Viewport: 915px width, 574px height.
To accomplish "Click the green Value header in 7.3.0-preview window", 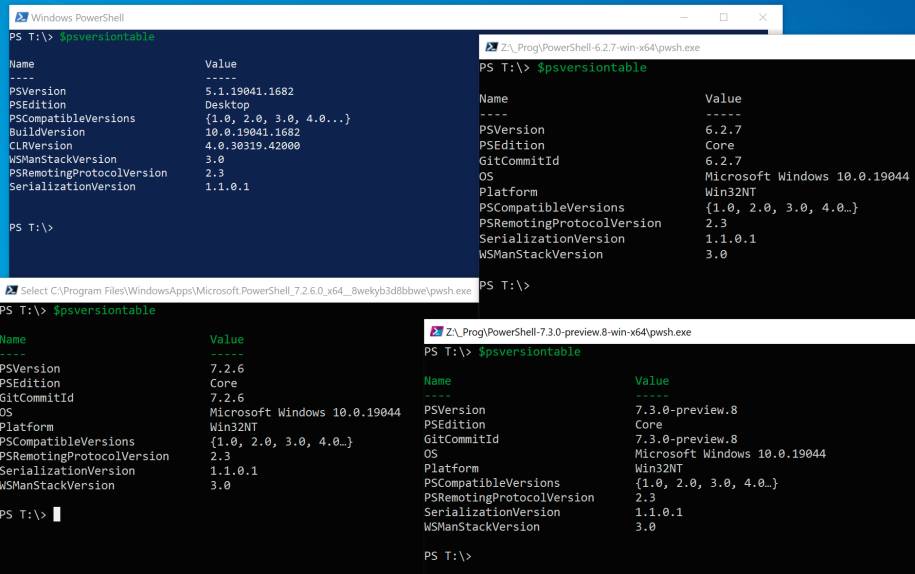I will pyautogui.click(x=652, y=381).
